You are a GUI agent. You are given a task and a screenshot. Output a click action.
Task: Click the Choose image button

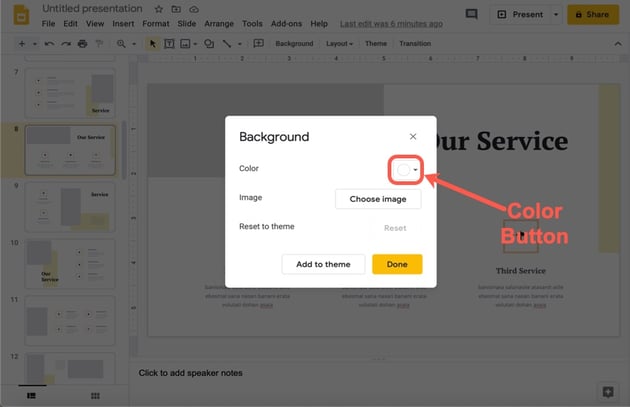378,199
